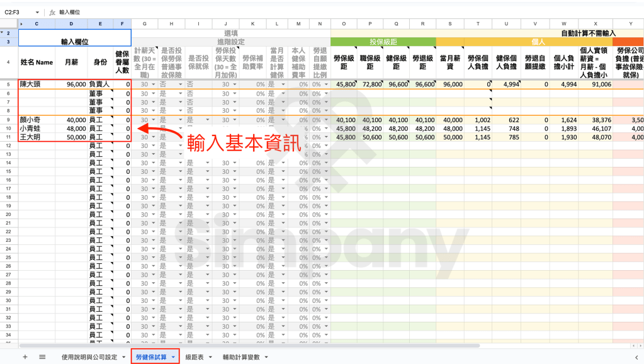Click the Name box showing C2:F3
Viewport: 644px width, 364px height.
(x=13, y=11)
